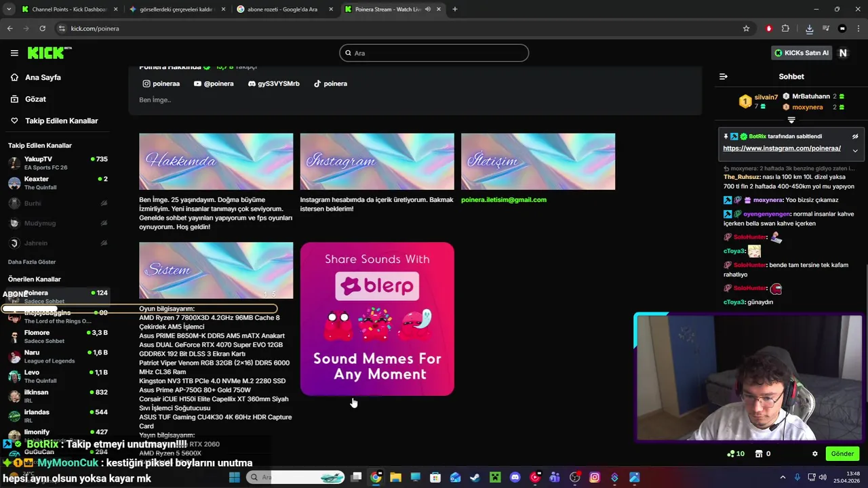This screenshot has width=868, height=488.
Task: Click cToya3 username beside günaydın
Action: tap(734, 302)
